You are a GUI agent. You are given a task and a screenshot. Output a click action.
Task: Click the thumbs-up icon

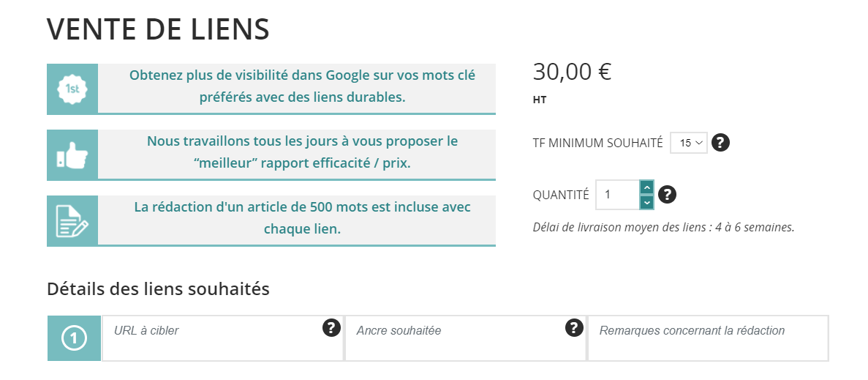(72, 155)
